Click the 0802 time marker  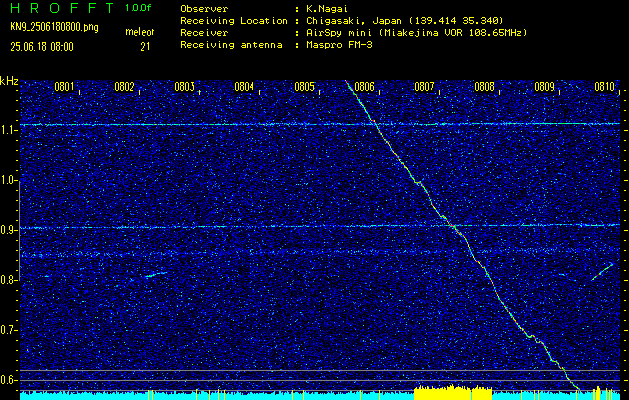pyautogui.click(x=124, y=87)
